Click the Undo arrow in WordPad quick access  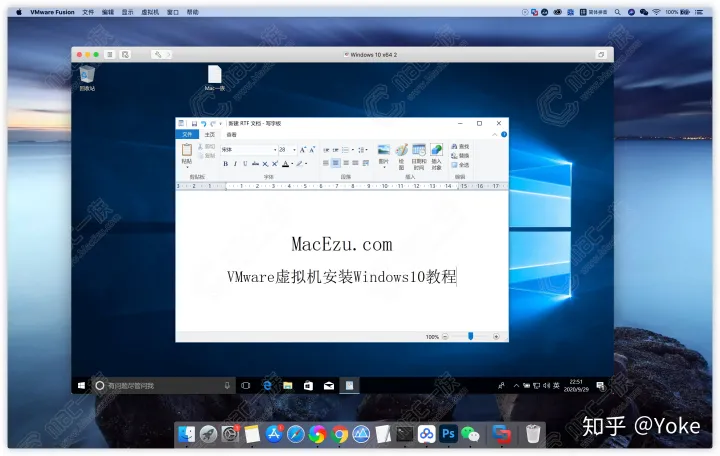(203, 124)
